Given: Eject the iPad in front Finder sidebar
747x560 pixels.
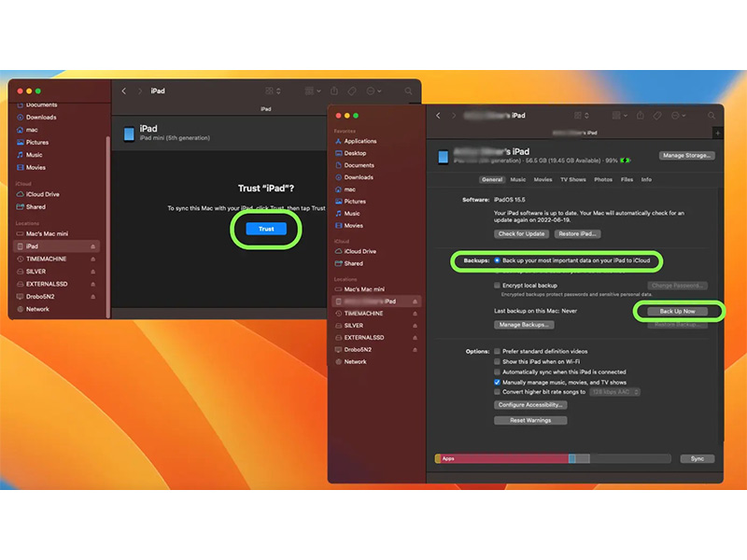Looking at the screenshot, I should pyautogui.click(x=415, y=301).
